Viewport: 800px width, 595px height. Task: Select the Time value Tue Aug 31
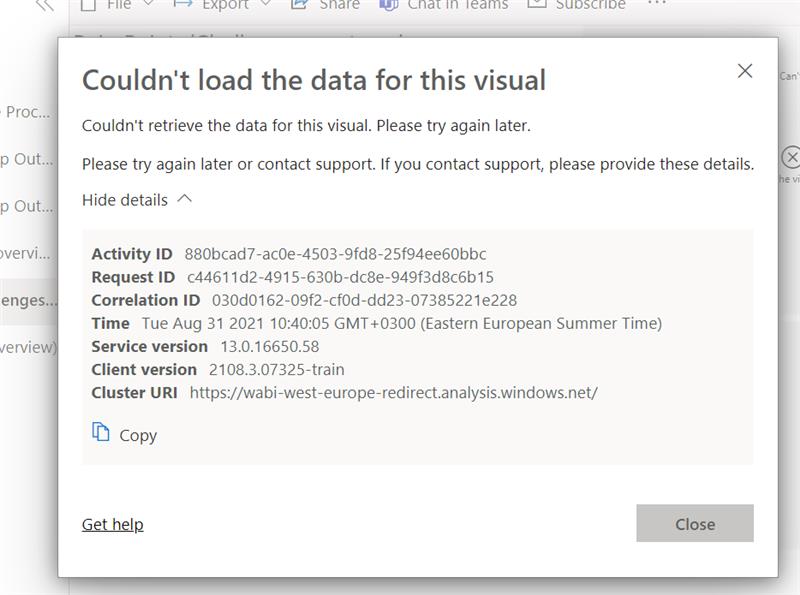coord(402,324)
